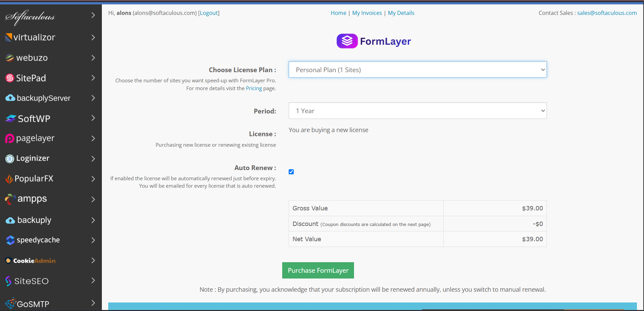
Task: Expand the ampps menu chevron
Action: [93, 199]
